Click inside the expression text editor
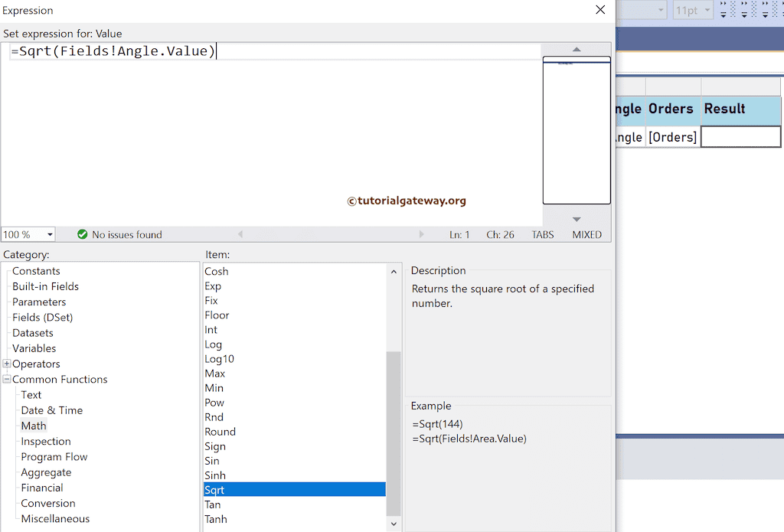 273,135
